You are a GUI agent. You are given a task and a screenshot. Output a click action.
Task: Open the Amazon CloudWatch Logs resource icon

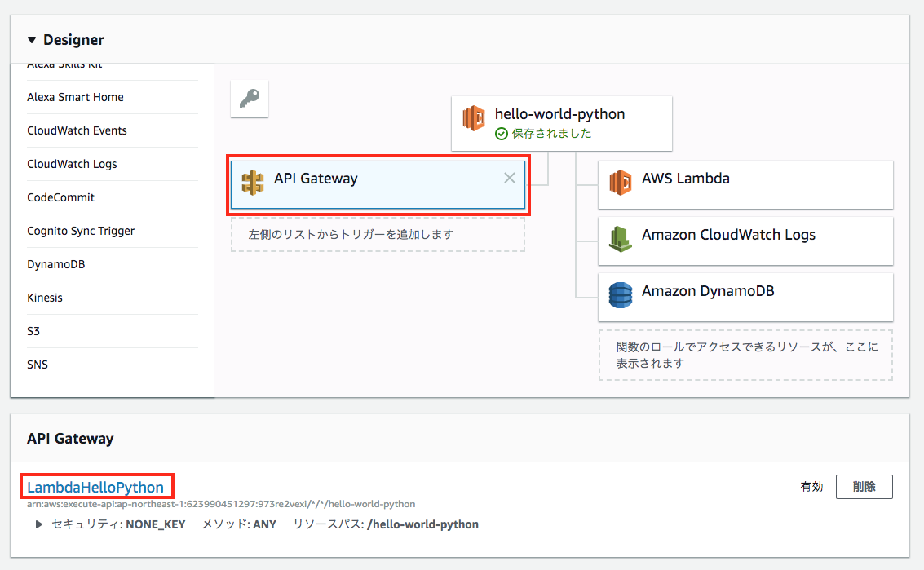coord(621,240)
